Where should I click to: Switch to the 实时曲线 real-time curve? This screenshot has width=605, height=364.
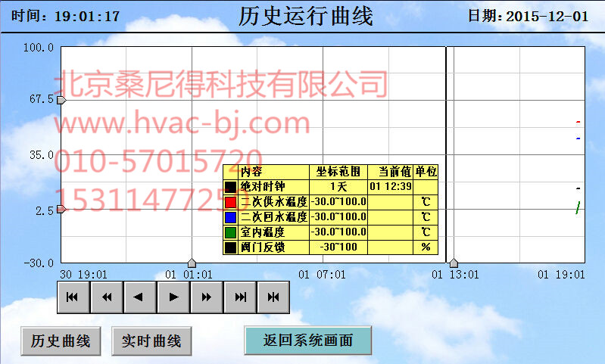tap(151, 341)
